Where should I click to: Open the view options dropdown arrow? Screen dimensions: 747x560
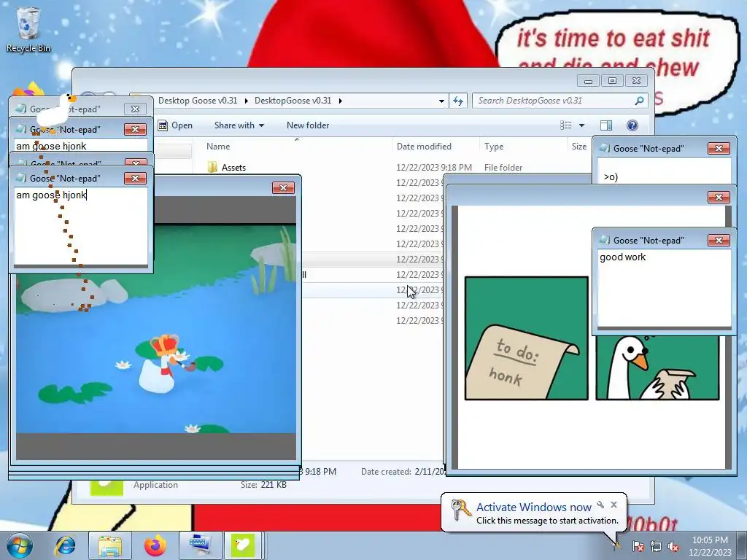pyautogui.click(x=581, y=125)
